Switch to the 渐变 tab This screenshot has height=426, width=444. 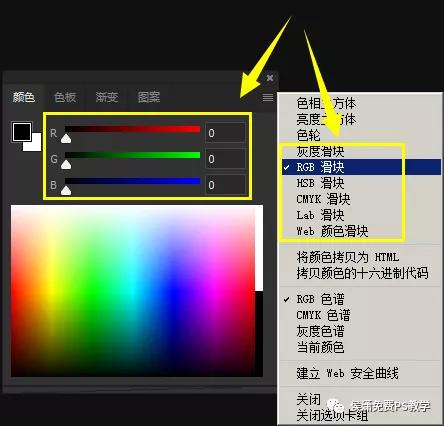(107, 97)
